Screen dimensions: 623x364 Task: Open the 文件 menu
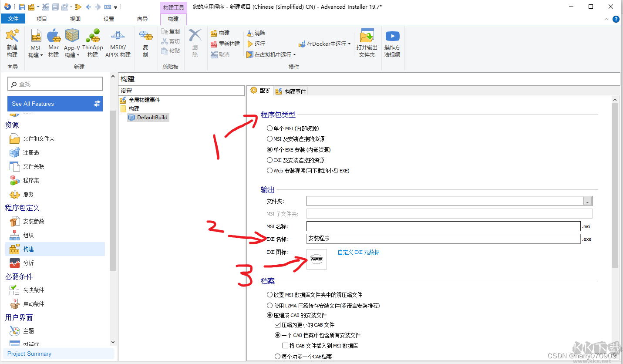13,19
